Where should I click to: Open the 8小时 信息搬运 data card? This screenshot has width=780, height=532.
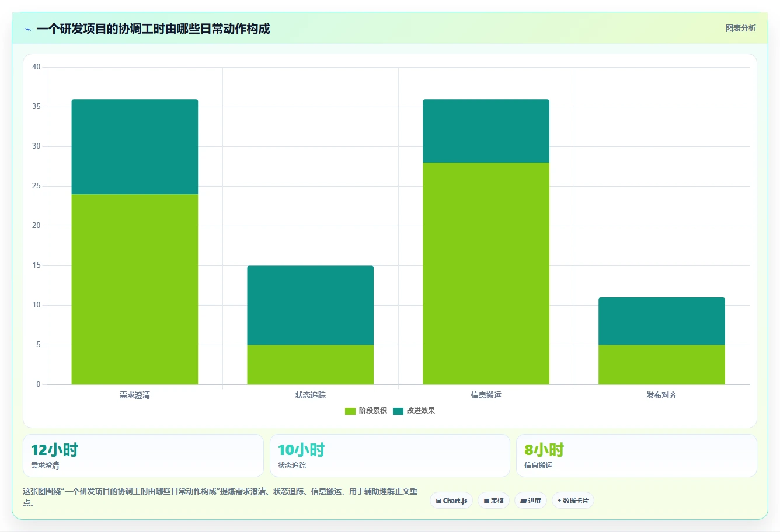tap(636, 456)
